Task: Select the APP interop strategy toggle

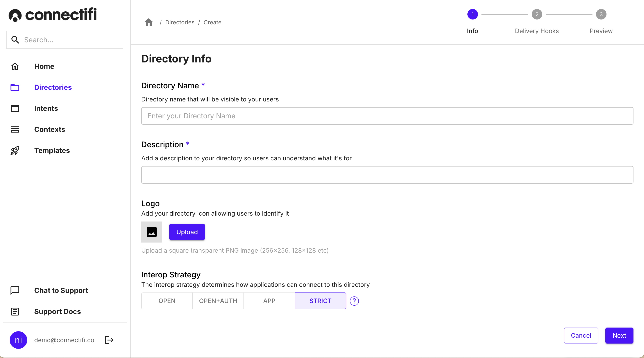Action: click(269, 301)
